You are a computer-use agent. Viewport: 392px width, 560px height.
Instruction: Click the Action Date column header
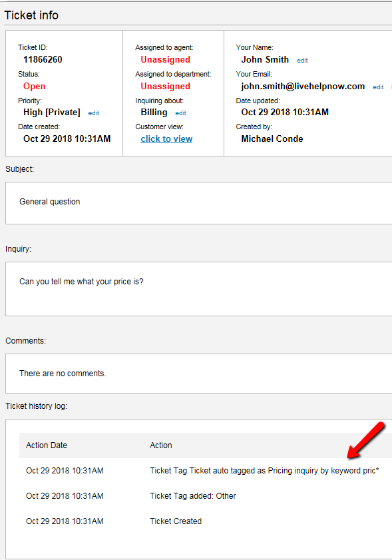47,445
